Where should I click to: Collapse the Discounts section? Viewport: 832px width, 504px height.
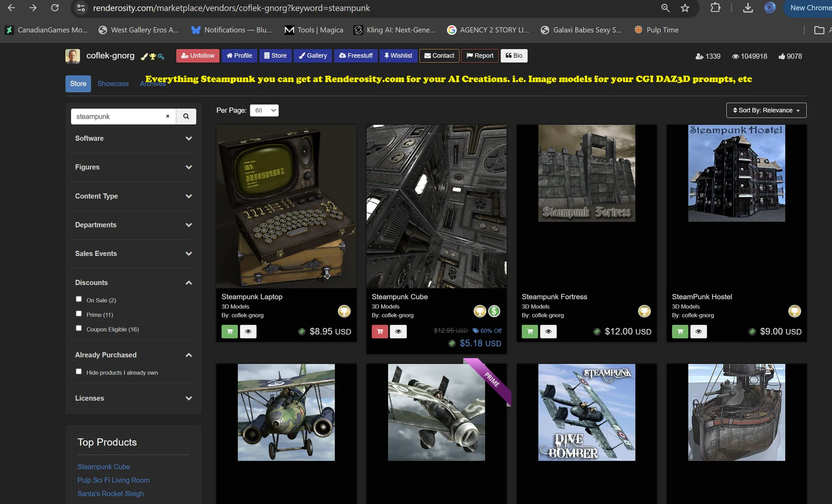[133, 283]
